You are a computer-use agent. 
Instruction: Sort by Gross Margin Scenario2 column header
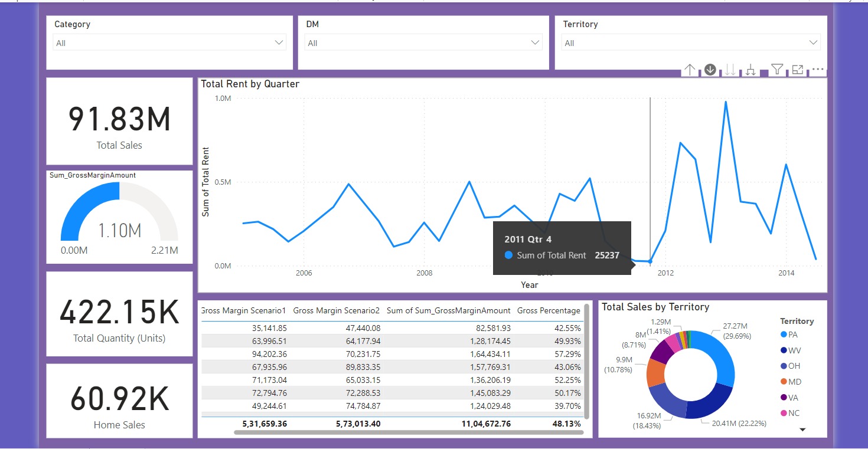[336, 310]
